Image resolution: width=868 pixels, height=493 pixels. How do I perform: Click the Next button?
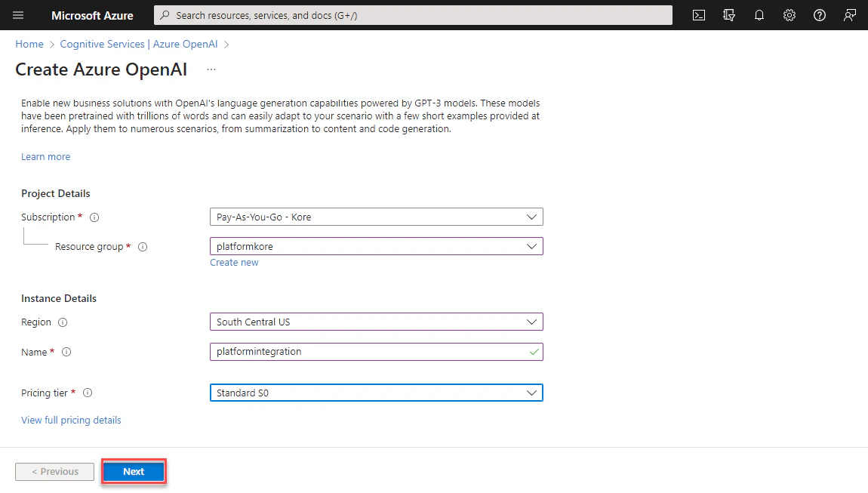133,471
